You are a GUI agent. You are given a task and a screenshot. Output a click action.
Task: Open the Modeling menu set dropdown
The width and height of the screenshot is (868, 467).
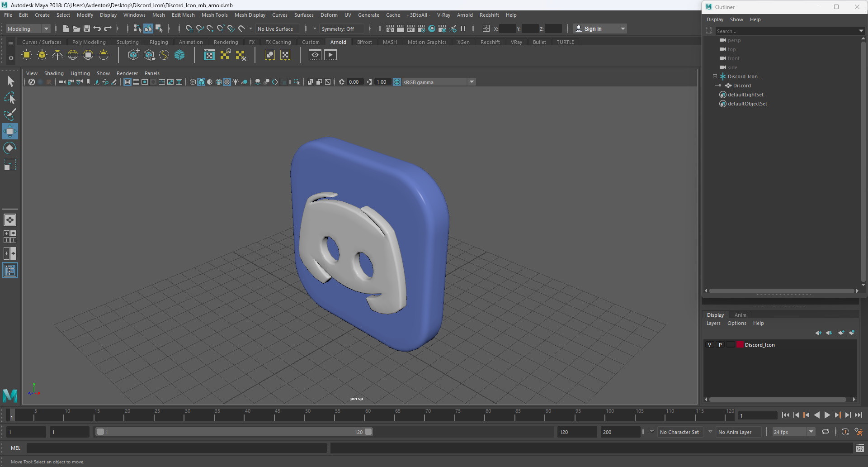[28, 29]
